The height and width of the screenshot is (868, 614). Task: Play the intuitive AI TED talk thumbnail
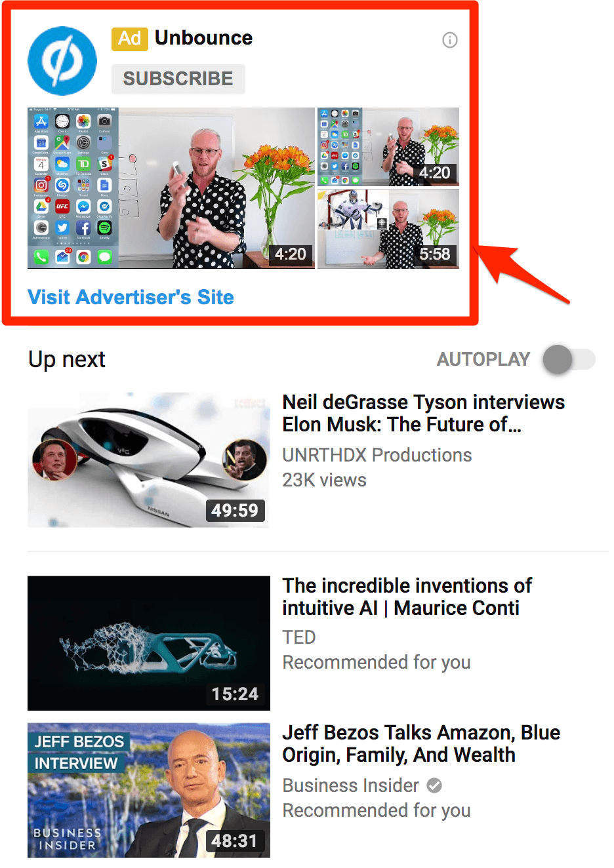149,643
